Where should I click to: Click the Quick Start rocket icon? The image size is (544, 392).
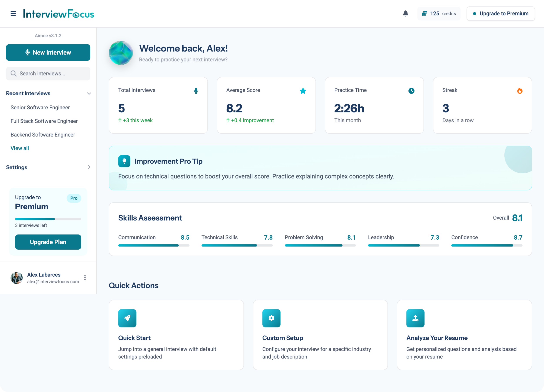click(x=127, y=318)
